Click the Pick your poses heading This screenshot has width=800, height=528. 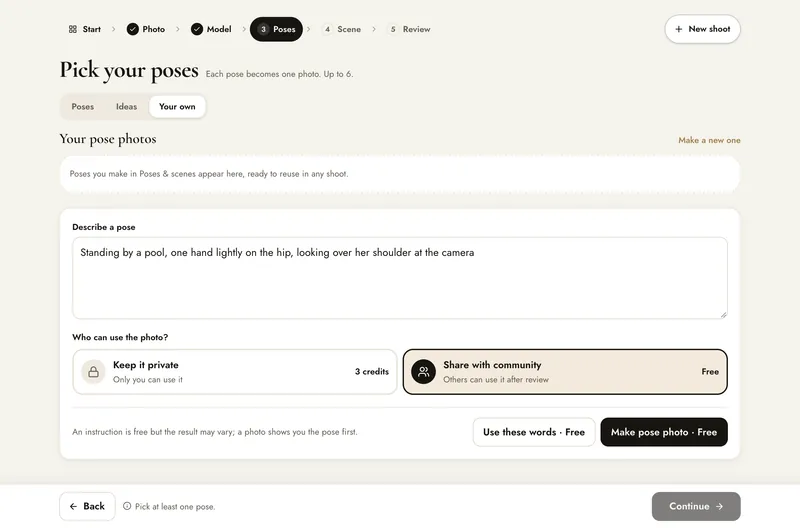tap(129, 70)
